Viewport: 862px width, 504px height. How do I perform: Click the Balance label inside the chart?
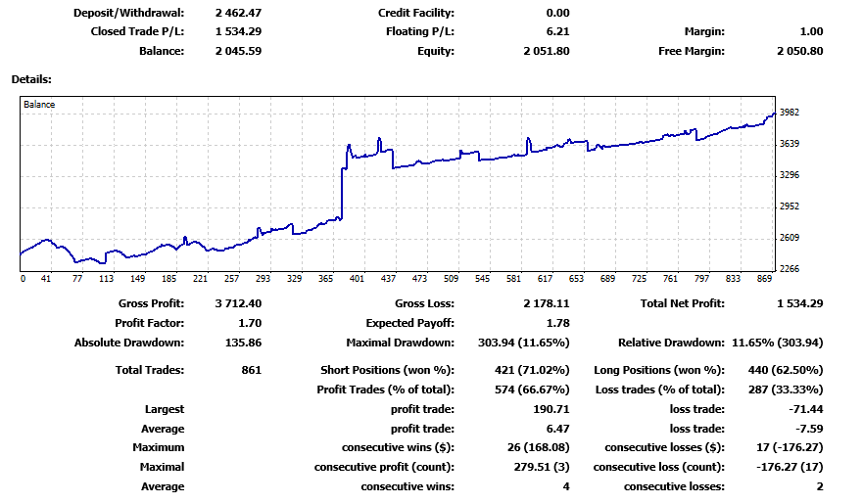(x=39, y=105)
